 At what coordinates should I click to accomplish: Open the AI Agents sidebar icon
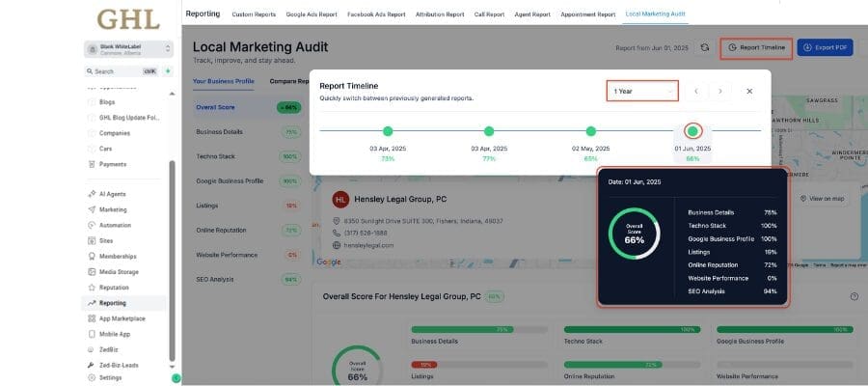[x=93, y=194]
